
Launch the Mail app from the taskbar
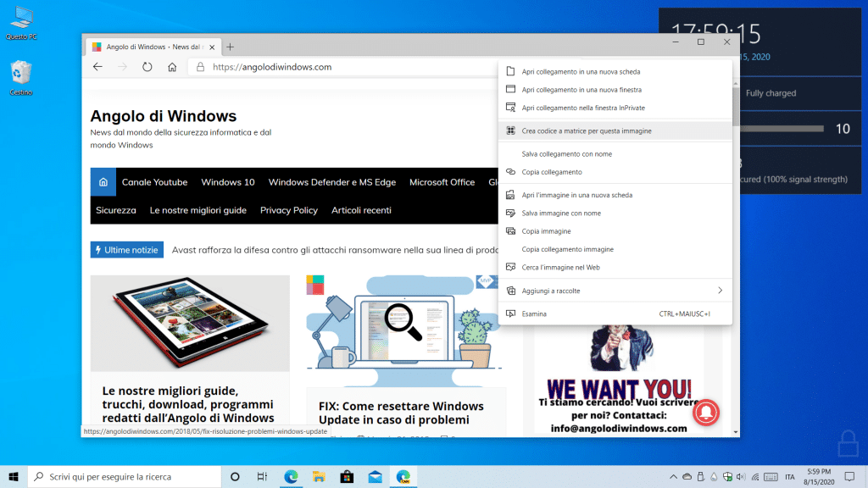tap(375, 476)
